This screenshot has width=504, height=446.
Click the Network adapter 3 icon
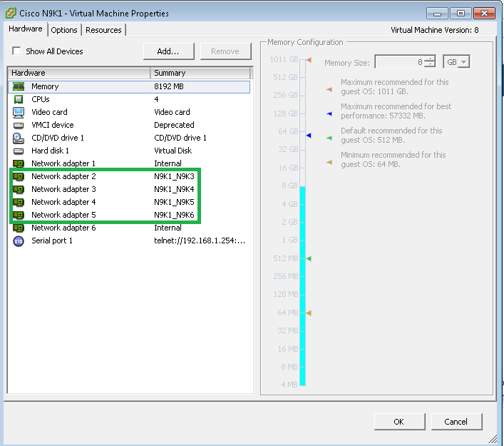19,190
